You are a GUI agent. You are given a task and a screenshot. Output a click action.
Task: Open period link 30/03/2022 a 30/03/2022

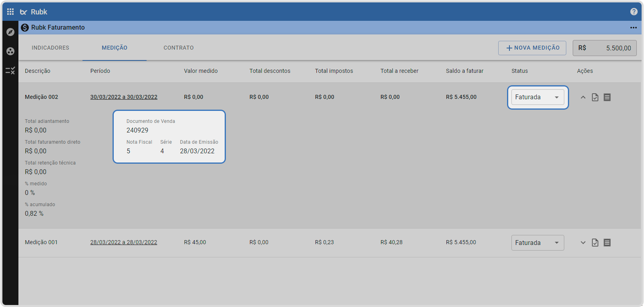tap(124, 97)
